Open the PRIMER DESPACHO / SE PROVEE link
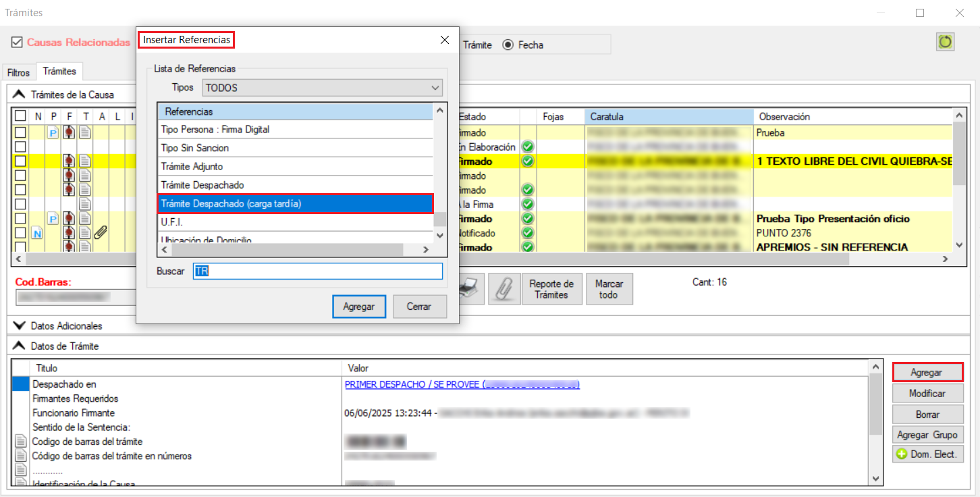Viewport: 980px width, 497px height. click(x=462, y=384)
